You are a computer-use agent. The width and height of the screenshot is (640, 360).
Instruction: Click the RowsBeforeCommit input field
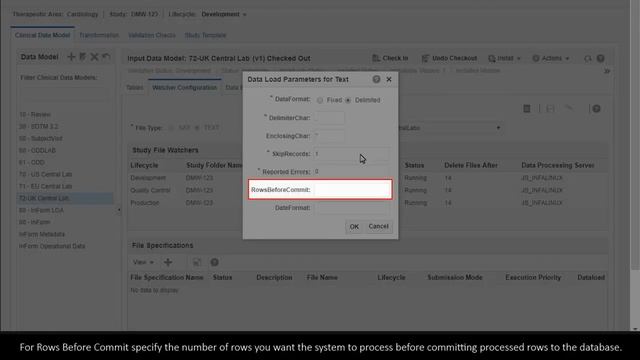click(351, 190)
